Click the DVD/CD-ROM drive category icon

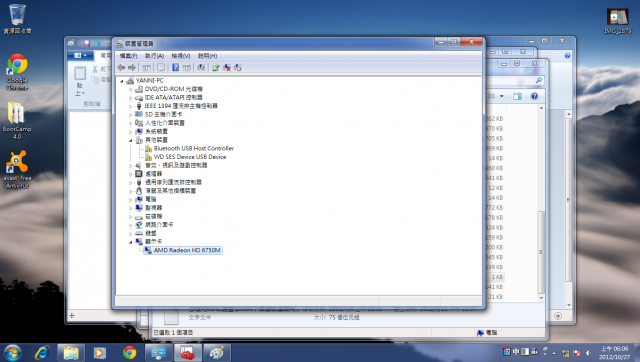(x=139, y=89)
